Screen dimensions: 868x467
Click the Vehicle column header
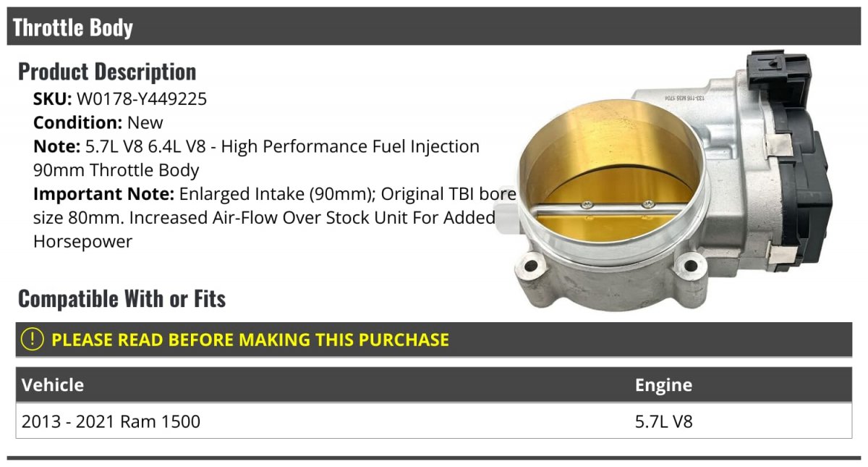click(53, 384)
